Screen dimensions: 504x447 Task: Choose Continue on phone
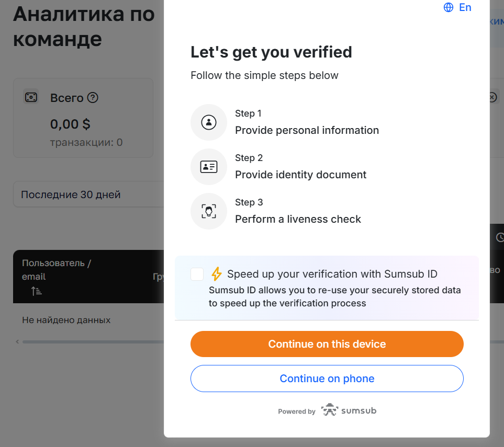coord(327,379)
